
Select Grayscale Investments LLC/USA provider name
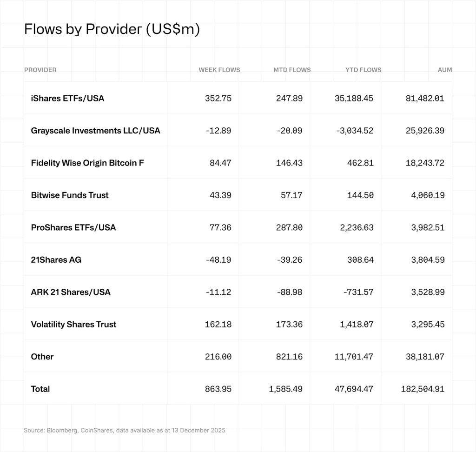point(95,131)
